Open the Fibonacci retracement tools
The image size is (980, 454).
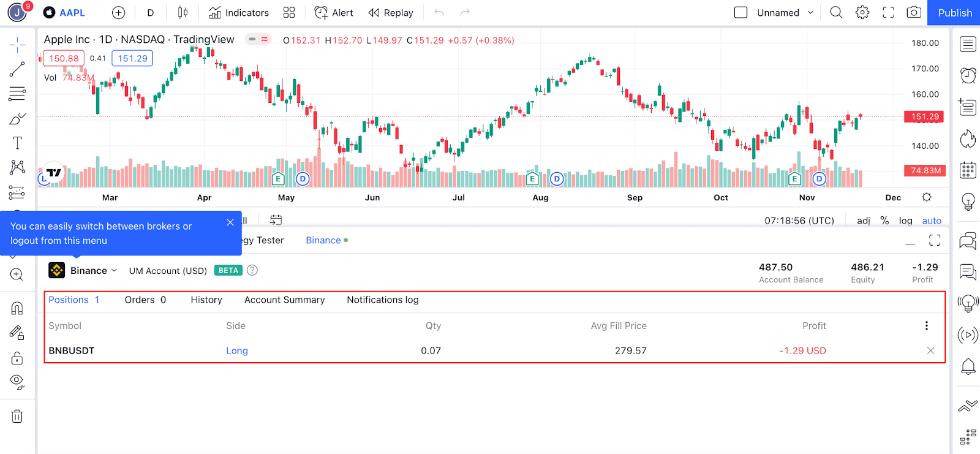(17, 94)
